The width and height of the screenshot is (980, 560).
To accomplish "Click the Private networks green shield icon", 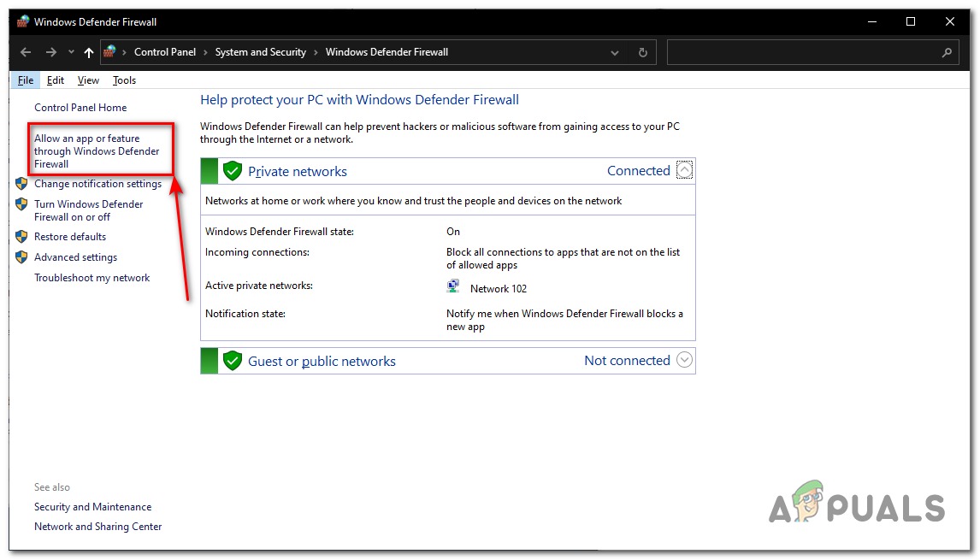I will click(233, 171).
